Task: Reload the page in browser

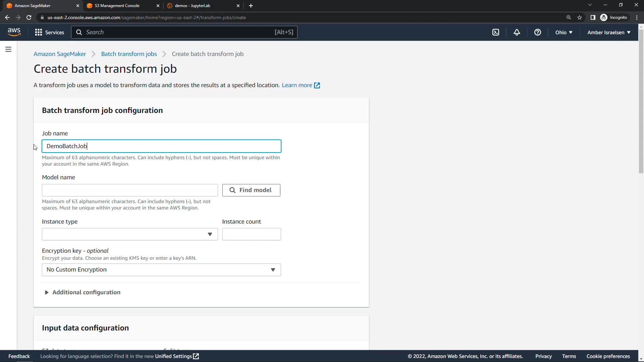Action: (29, 17)
